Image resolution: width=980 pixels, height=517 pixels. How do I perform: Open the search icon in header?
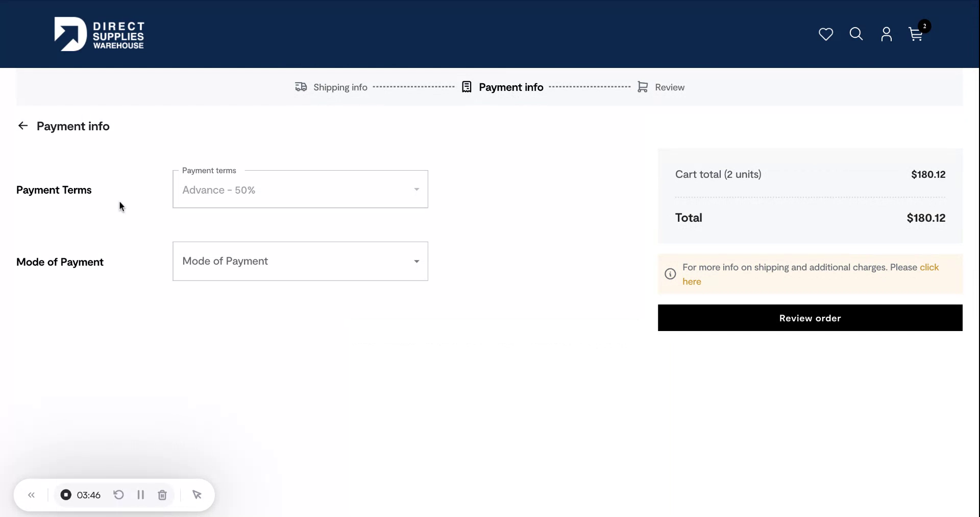[856, 34]
